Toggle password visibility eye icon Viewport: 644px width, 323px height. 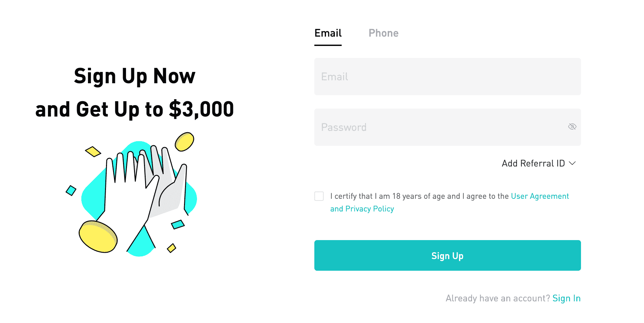coord(572,127)
